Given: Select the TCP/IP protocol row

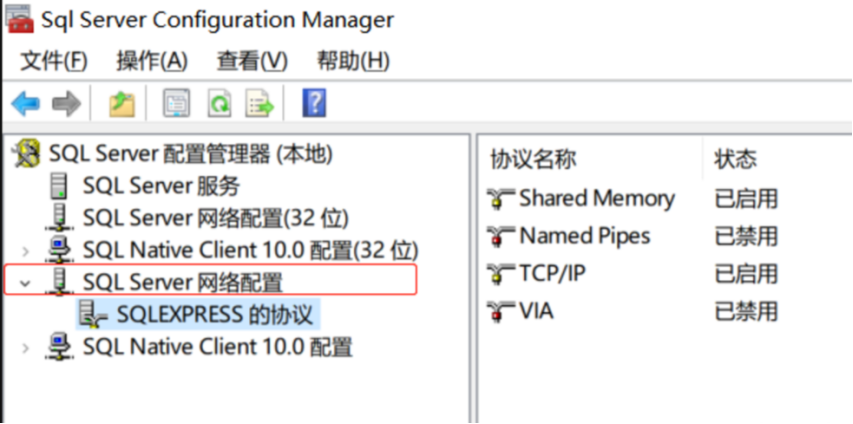Looking at the screenshot, I should click(551, 273).
